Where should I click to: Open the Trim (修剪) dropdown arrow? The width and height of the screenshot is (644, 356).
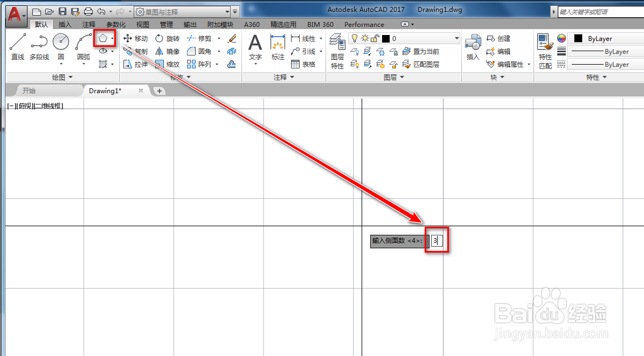[x=219, y=39]
